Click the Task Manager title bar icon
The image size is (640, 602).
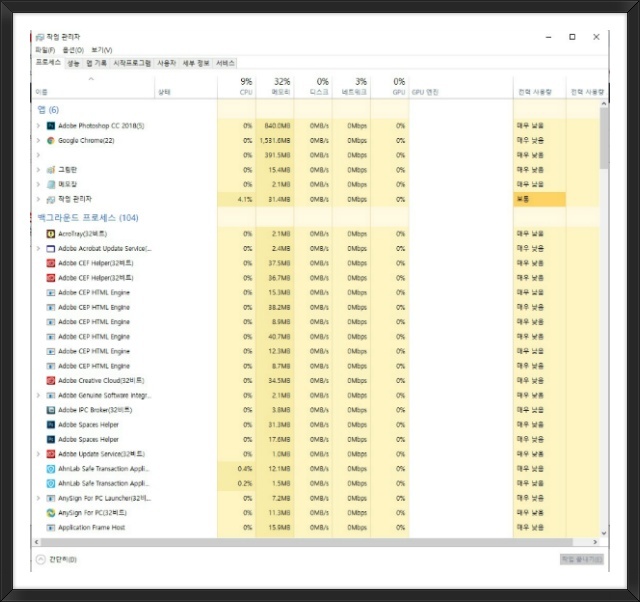click(40, 37)
